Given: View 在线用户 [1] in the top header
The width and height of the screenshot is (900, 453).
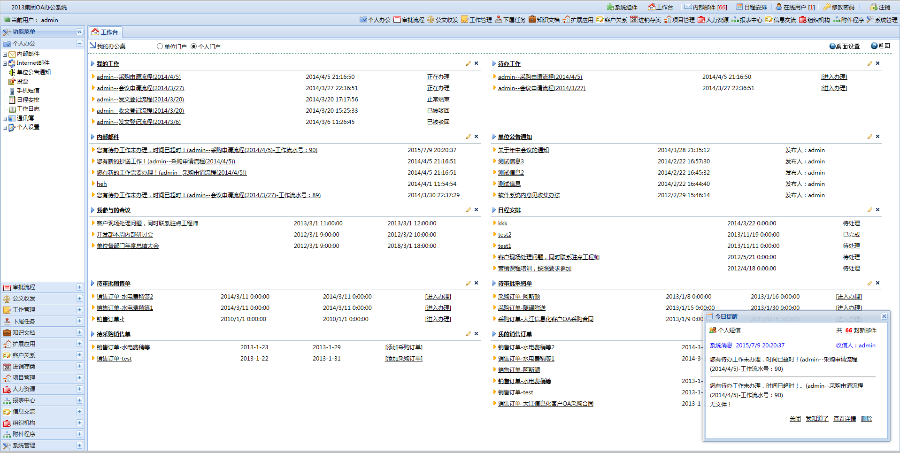Looking at the screenshot, I should [795, 7].
